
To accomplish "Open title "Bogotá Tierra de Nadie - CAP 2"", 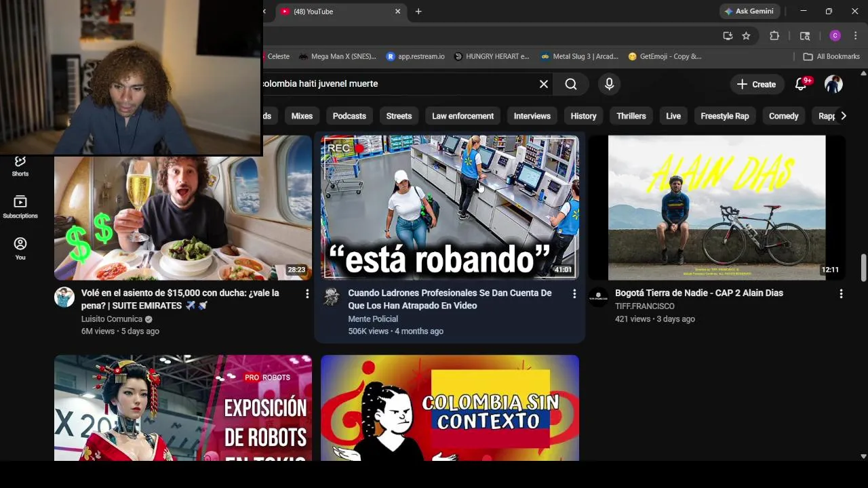I will pos(699,293).
